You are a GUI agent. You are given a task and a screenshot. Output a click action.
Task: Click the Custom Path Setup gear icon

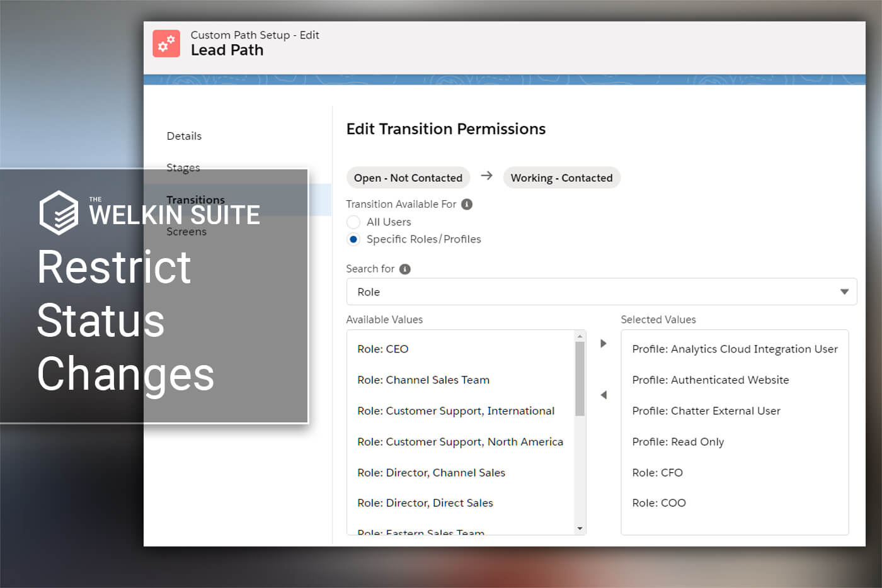(x=166, y=43)
